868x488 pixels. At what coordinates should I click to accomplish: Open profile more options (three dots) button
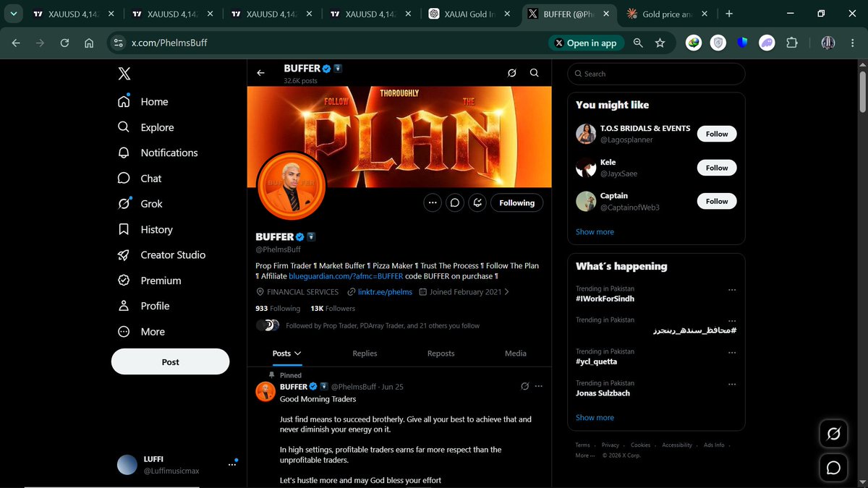point(433,202)
